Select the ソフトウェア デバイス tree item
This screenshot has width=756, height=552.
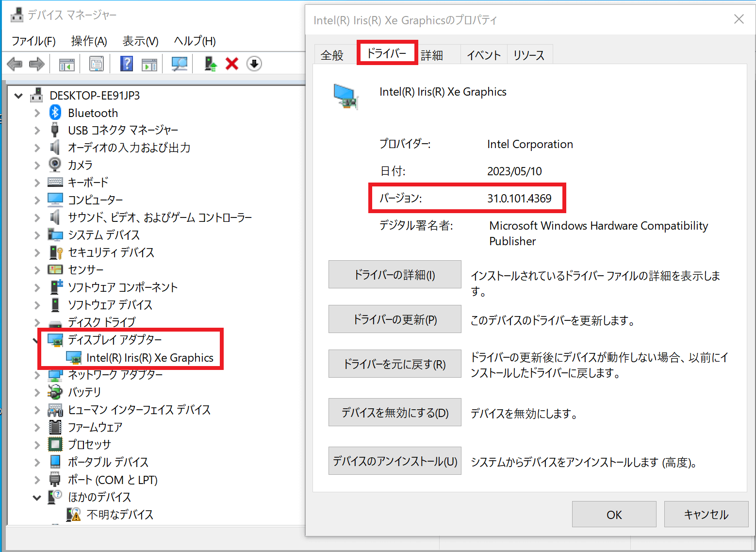click(x=110, y=305)
